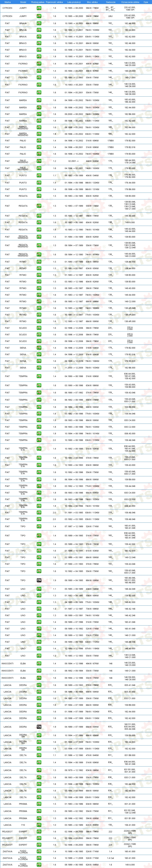Viewport: 152px width, 868px height.
Task: Click the petrol icon in the Yugo Florida 1.4 Cat row
Action: 39,858
